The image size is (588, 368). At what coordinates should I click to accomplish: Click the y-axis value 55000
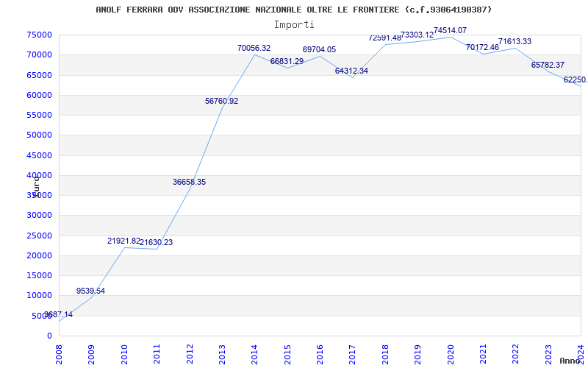(x=40, y=115)
